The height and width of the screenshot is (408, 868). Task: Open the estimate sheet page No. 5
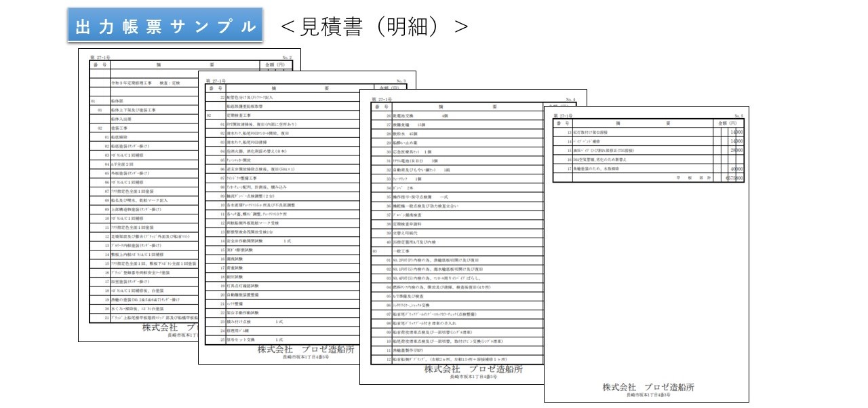click(646, 253)
